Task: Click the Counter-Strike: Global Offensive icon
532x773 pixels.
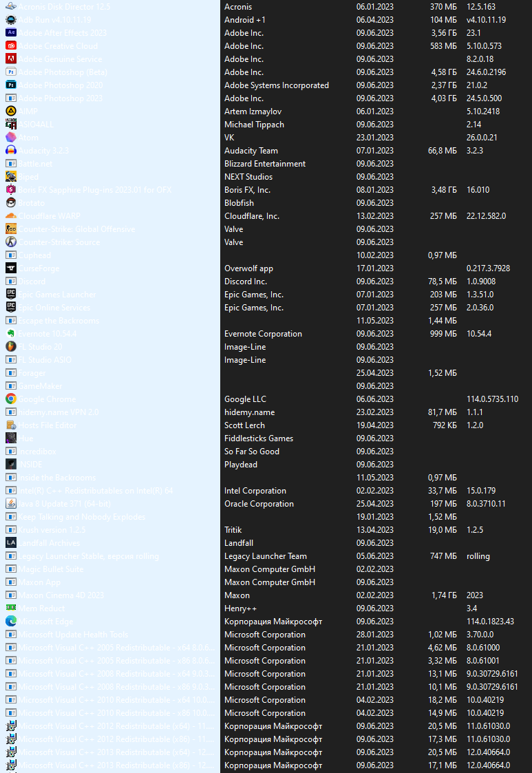Action: (10, 229)
